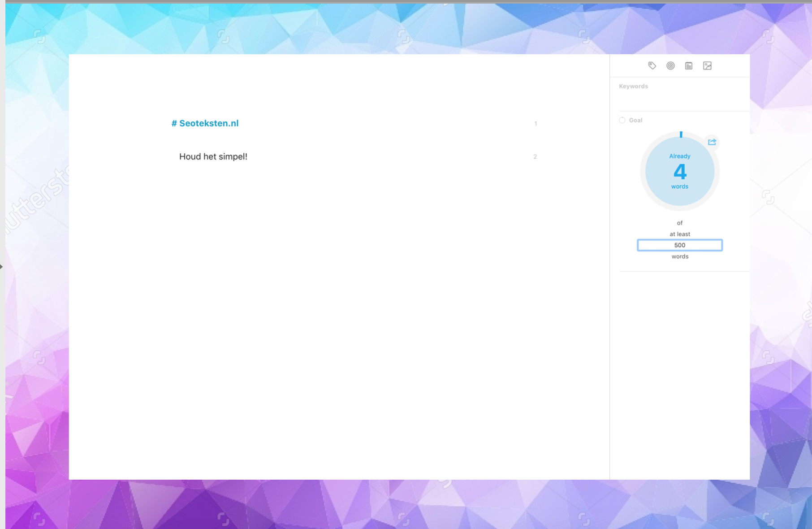Screen dimensions: 812x529
Task: Click the '# Seoteksten.nl' heading
Action: point(205,123)
